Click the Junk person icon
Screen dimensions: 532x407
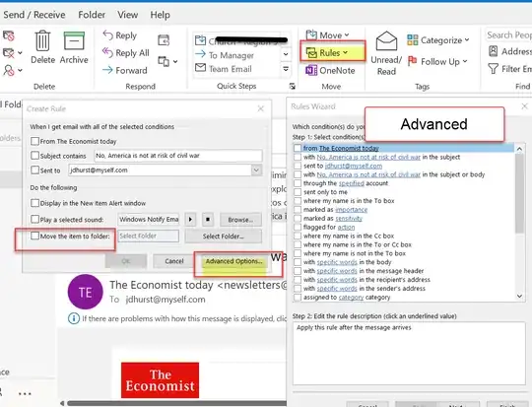tap(9, 70)
